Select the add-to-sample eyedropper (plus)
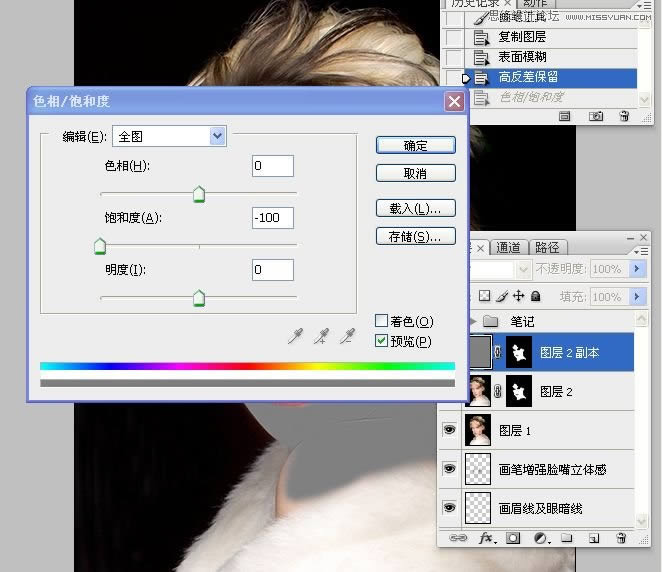662x572 pixels. 322,337
